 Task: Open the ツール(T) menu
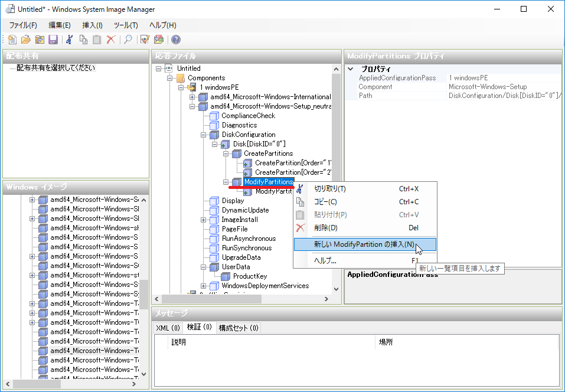click(126, 25)
